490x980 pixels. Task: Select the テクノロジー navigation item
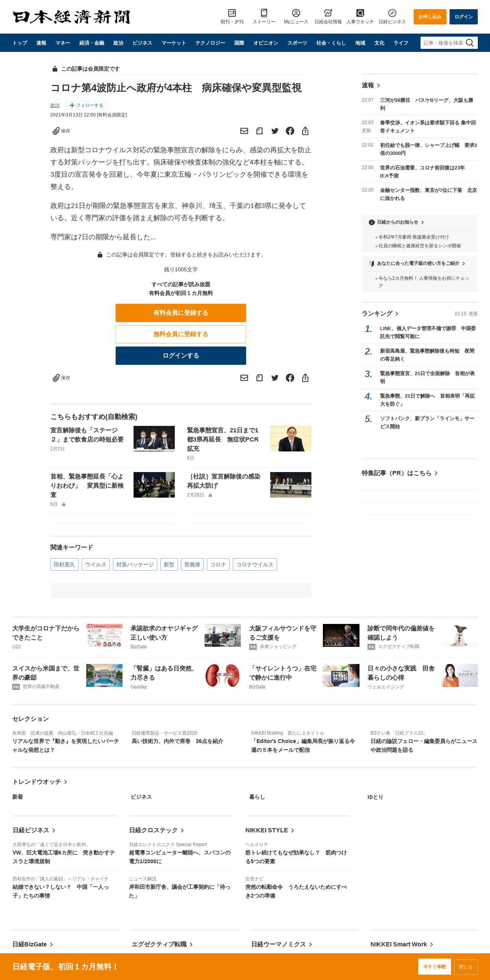pyautogui.click(x=210, y=43)
